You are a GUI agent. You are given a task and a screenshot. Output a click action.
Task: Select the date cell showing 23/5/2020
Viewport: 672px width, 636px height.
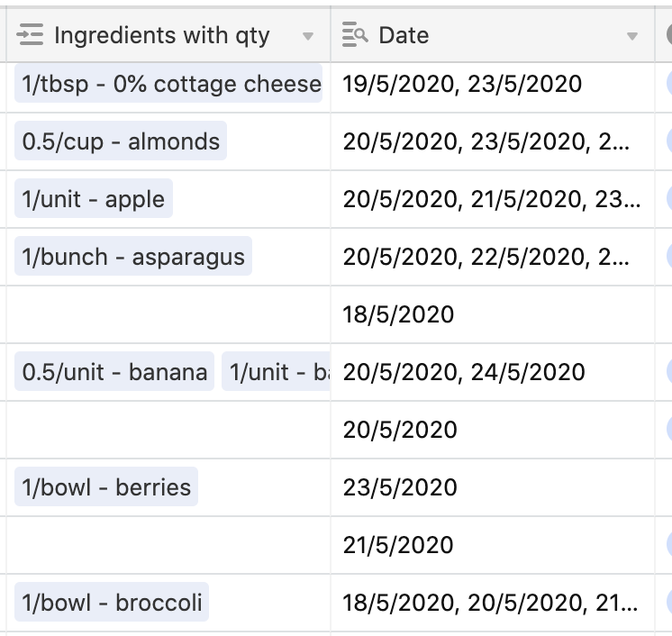(x=493, y=487)
